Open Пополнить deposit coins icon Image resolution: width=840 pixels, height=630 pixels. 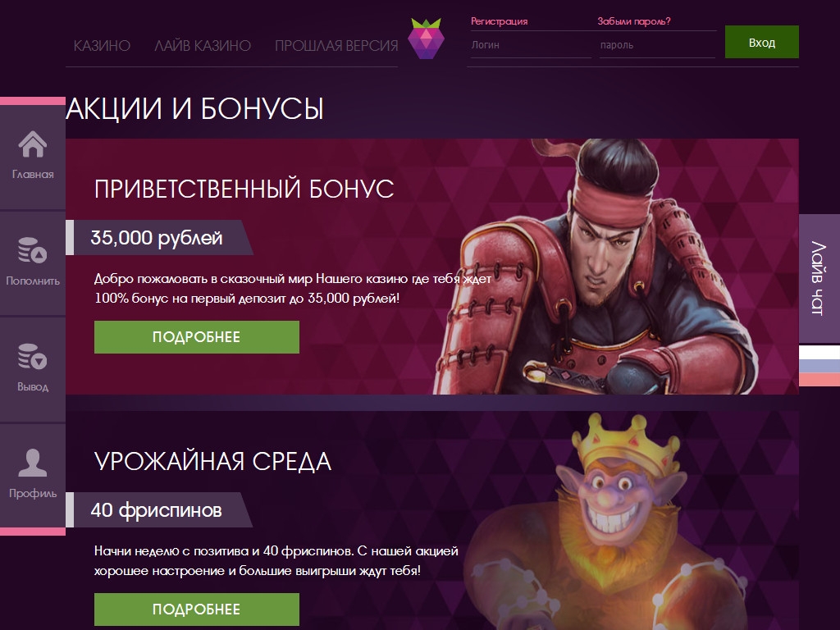click(33, 250)
